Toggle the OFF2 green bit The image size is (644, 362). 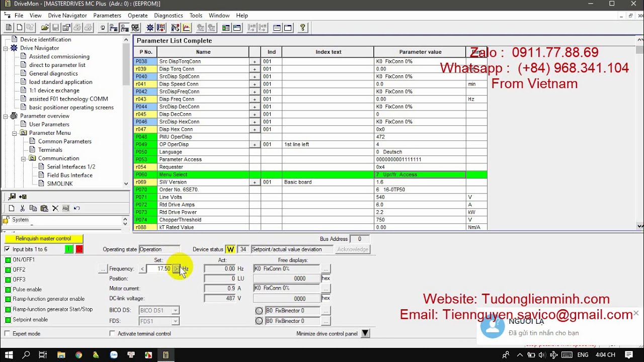click(x=8, y=270)
